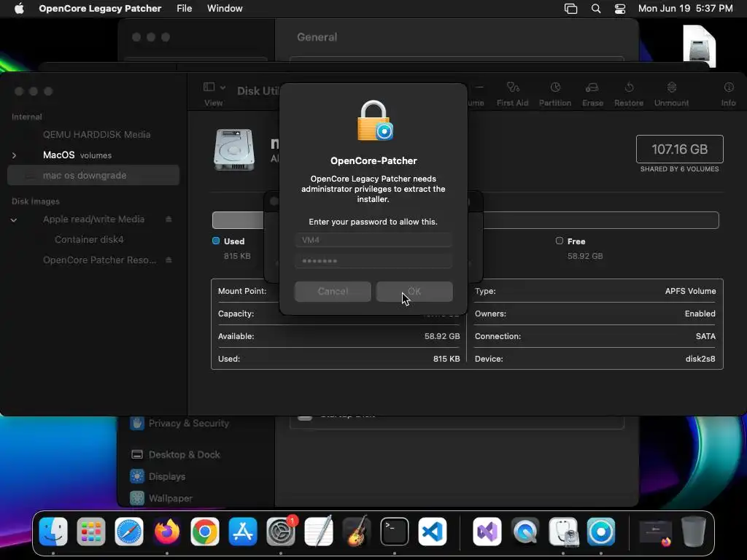Collapse Apple read/write Media disk image
This screenshot has height=560, width=747.
point(14,219)
